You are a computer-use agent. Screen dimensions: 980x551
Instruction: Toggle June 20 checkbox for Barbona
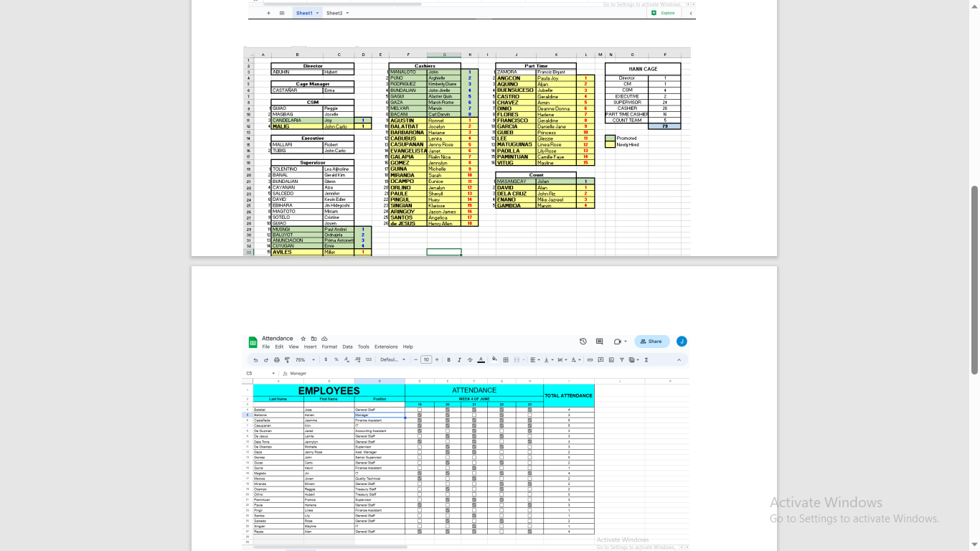(x=447, y=415)
